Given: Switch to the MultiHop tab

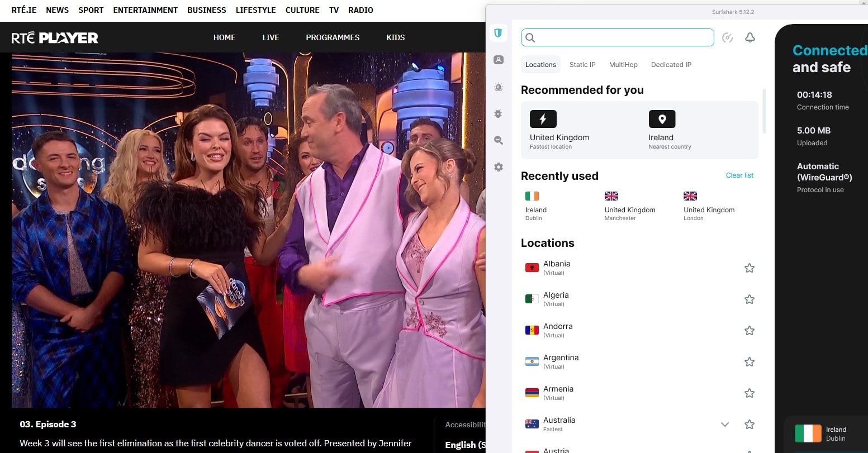Looking at the screenshot, I should pyautogui.click(x=623, y=65).
